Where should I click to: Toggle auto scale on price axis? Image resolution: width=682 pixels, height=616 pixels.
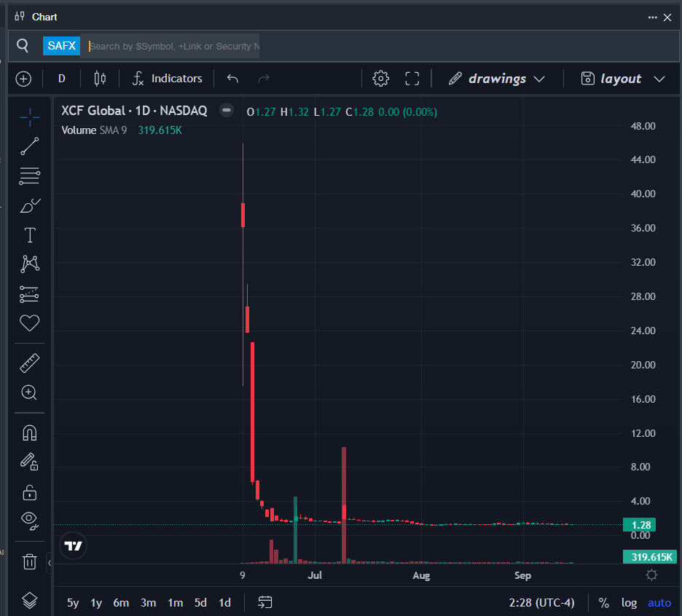point(659,602)
